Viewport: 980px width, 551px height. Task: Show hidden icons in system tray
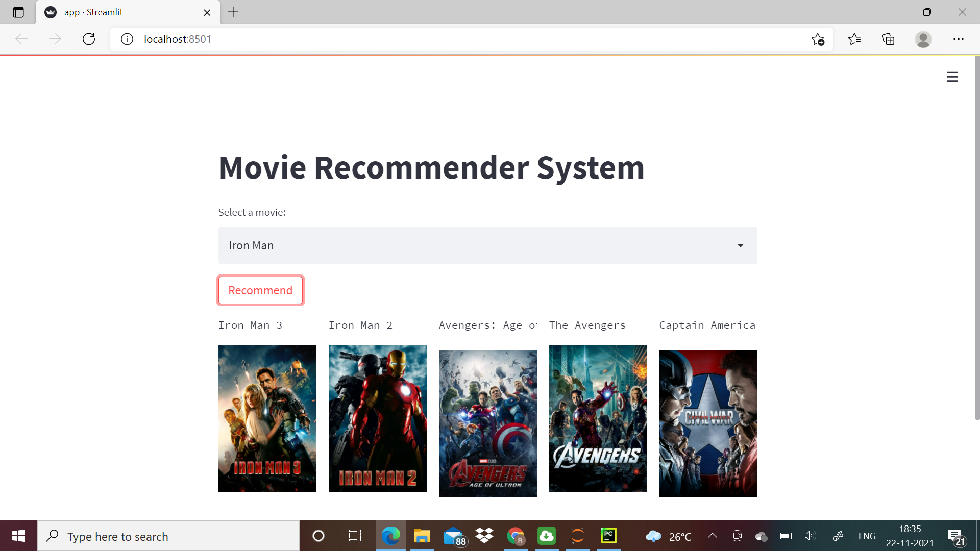tap(713, 536)
